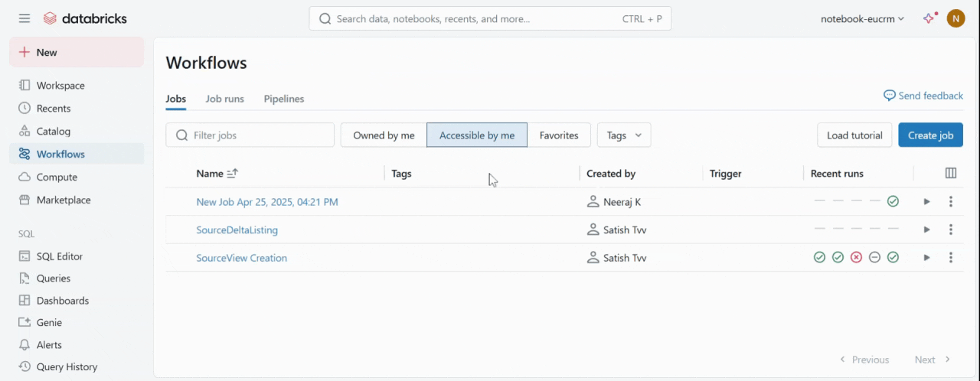Open Query History in the sidebar
Screen dimensions: 980x381
tap(77, 367)
